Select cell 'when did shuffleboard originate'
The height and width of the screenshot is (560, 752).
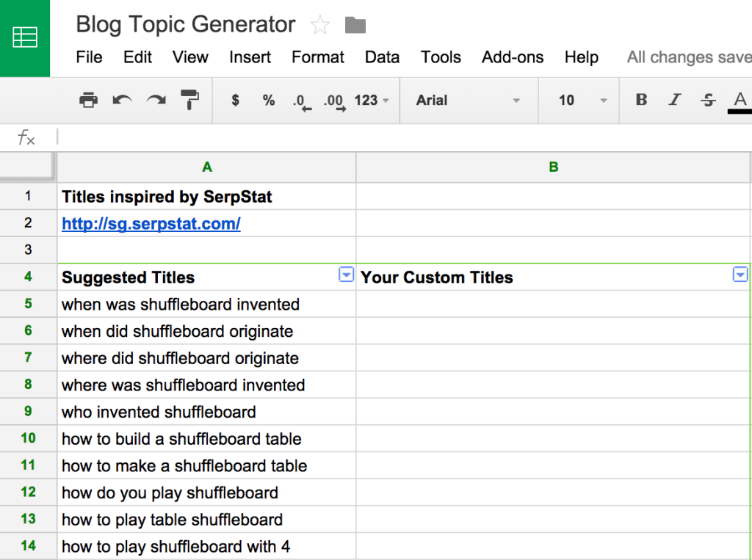coord(206,331)
